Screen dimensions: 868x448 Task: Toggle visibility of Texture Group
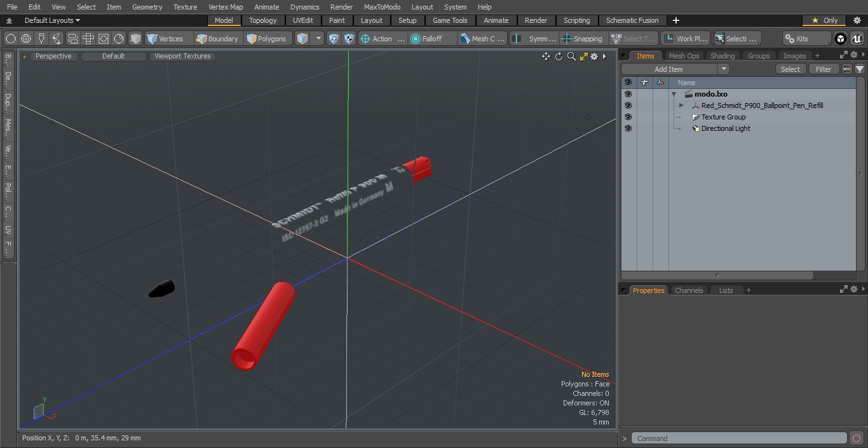point(628,117)
